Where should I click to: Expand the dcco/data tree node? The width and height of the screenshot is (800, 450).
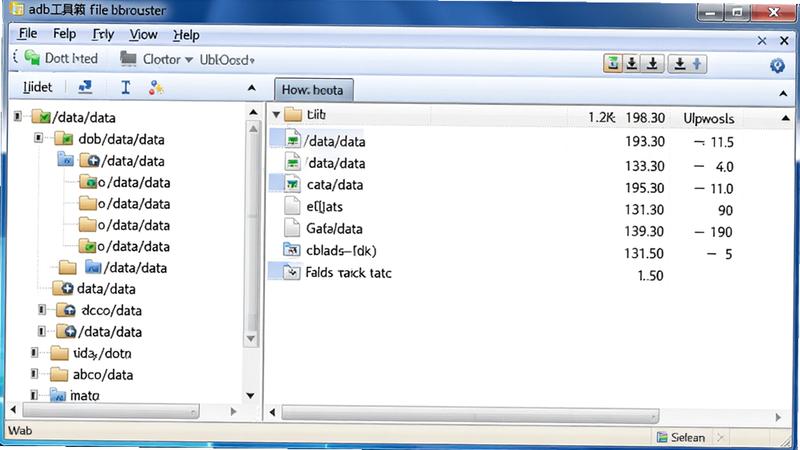[x=42, y=310]
